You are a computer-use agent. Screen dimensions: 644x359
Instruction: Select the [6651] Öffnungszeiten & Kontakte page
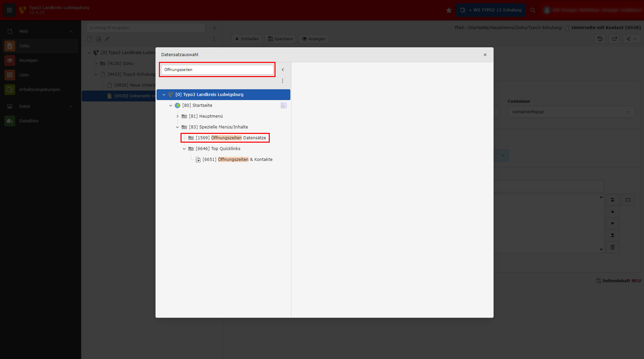click(x=237, y=160)
